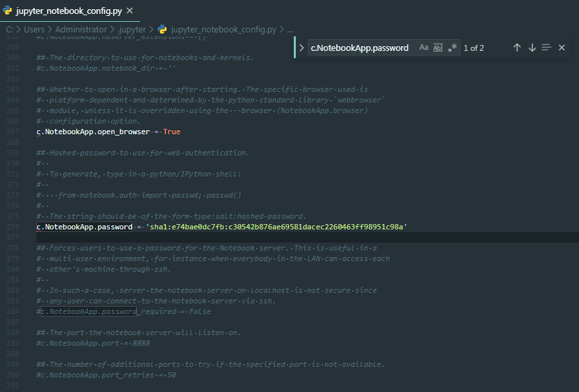Enable Use Regular Expression search
The width and height of the screenshot is (579, 392).
[x=453, y=48]
